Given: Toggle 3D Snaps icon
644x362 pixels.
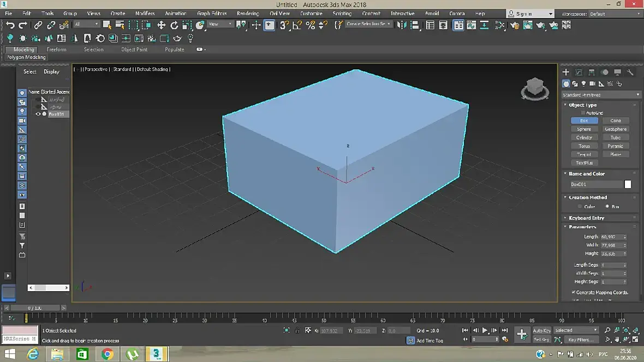Looking at the screenshot, I should 284,26.
